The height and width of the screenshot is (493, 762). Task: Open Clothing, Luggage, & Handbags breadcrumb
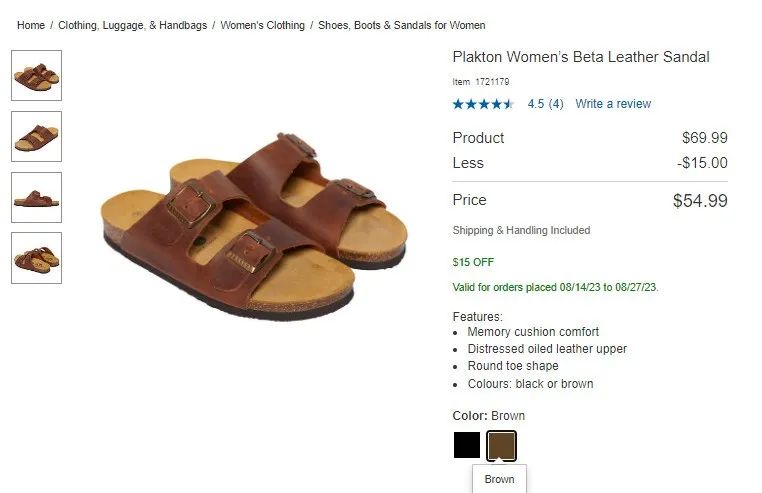[x=132, y=25]
